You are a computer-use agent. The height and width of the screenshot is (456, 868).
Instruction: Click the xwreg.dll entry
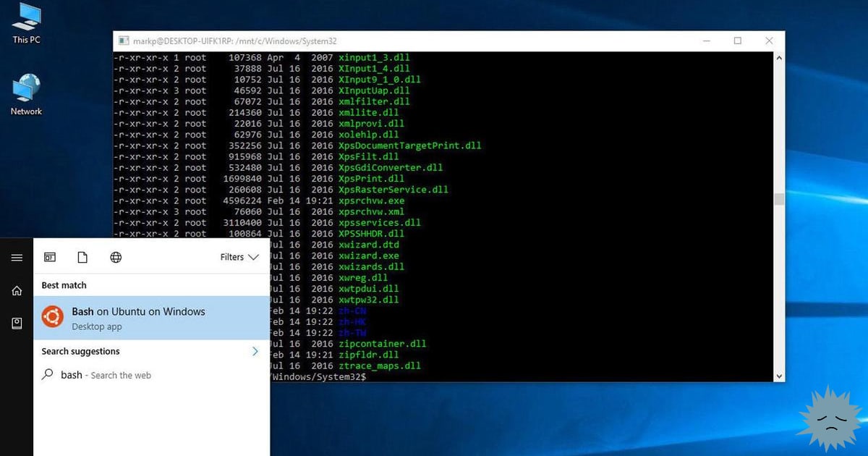(x=363, y=277)
